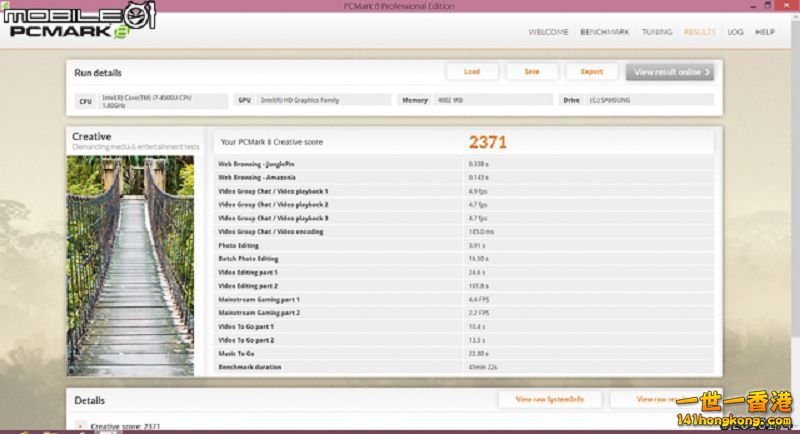Viewport: 800px width, 434px height.
Task: Click Video Group Chat / Video playback 3
Action: [x=464, y=218]
